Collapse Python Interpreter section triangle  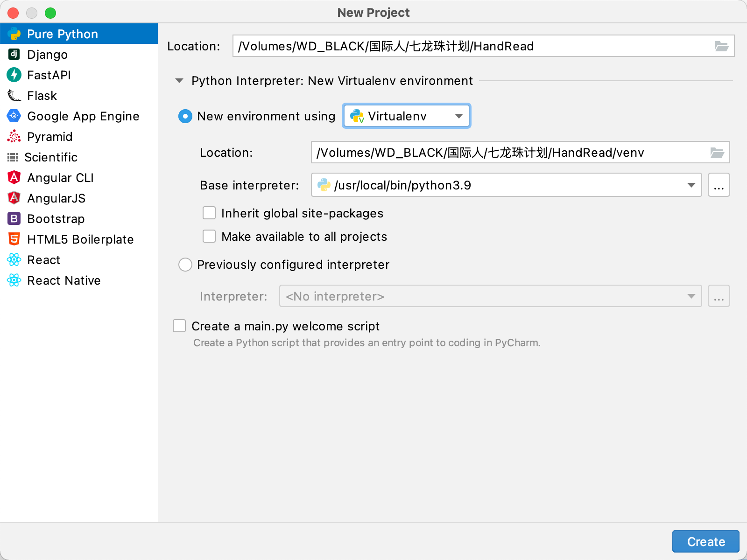click(x=179, y=81)
